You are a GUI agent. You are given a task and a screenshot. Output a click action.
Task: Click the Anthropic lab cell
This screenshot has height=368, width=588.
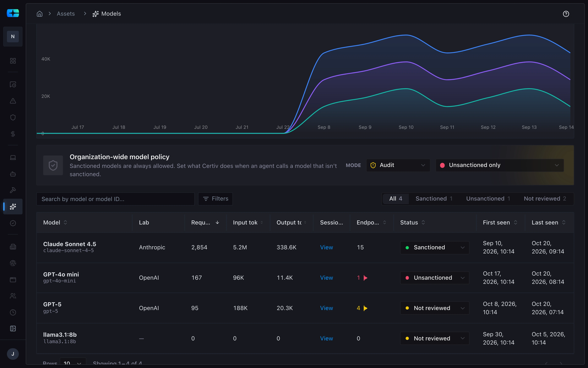pyautogui.click(x=152, y=247)
